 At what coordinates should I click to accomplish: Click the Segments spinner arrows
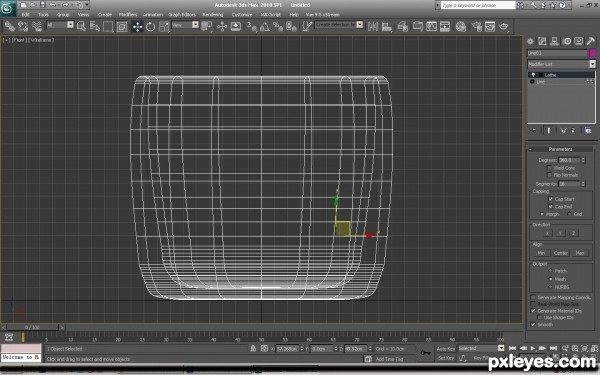tap(583, 184)
